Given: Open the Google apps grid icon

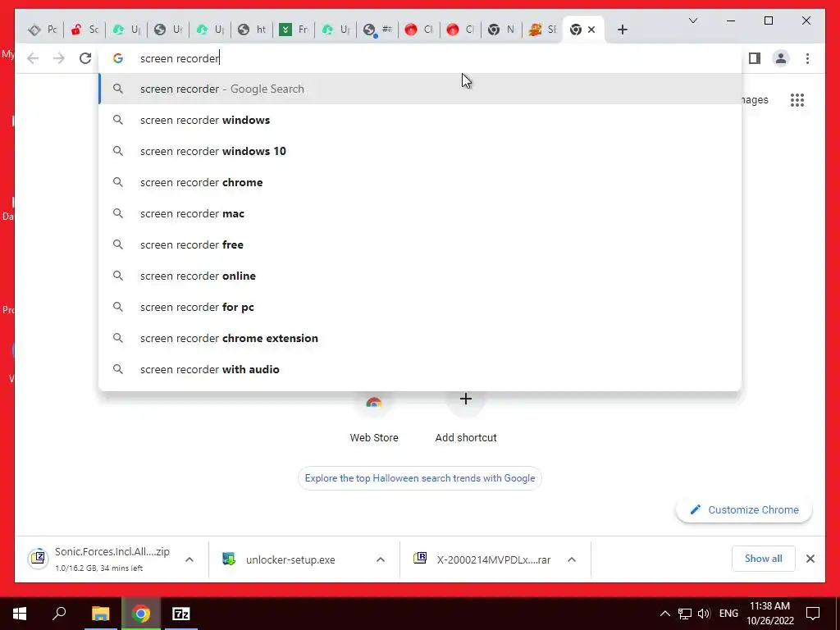Looking at the screenshot, I should [797, 99].
